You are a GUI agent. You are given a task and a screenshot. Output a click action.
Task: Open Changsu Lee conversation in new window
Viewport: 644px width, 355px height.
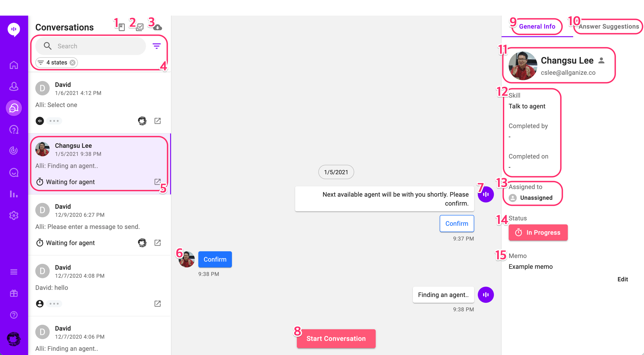(x=157, y=182)
